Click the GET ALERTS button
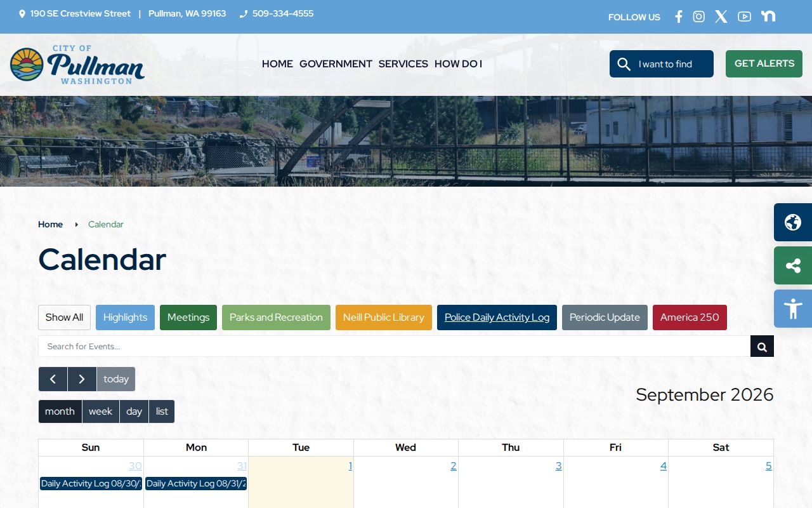Image resolution: width=812 pixels, height=508 pixels. pyautogui.click(x=764, y=63)
